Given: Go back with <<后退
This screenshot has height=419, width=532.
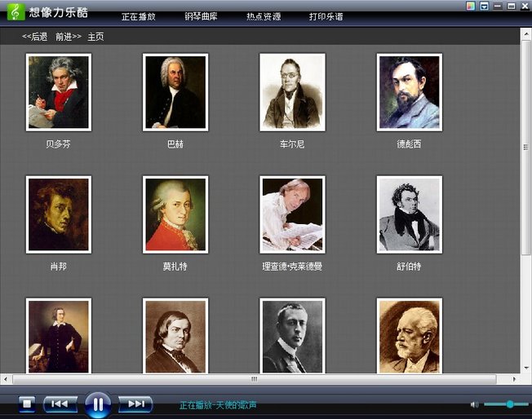Looking at the screenshot, I should pyautogui.click(x=34, y=37).
